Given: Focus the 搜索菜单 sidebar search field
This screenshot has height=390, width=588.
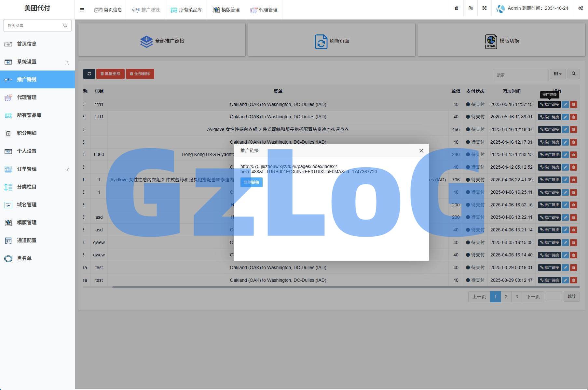Looking at the screenshot, I should (x=34, y=25).
